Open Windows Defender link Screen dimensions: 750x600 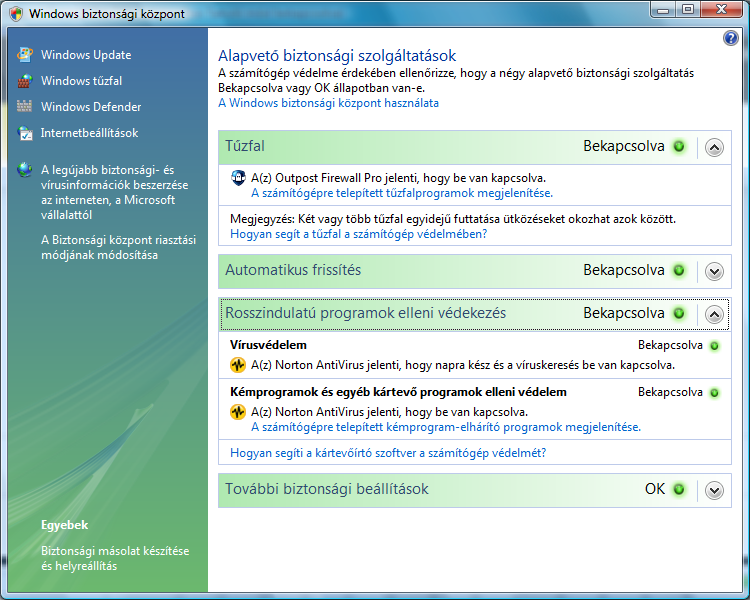click(x=91, y=107)
